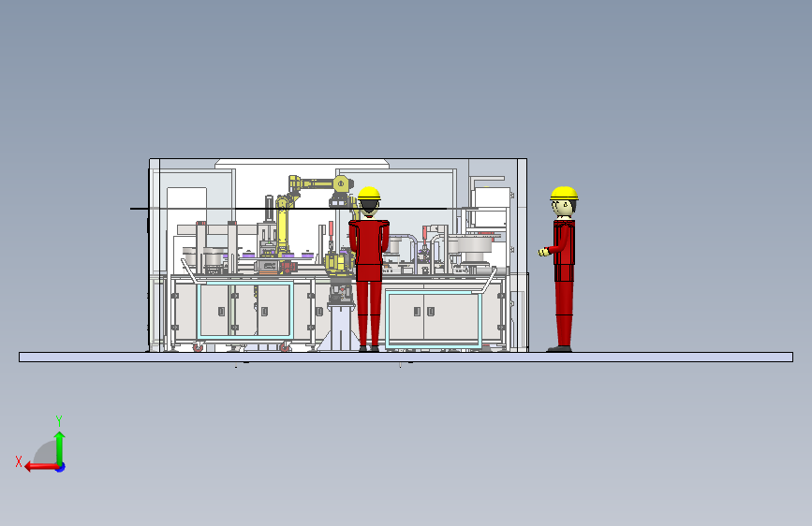
Task: Select the left cabinet with cyan-framed doors
Action: [x=245, y=311]
